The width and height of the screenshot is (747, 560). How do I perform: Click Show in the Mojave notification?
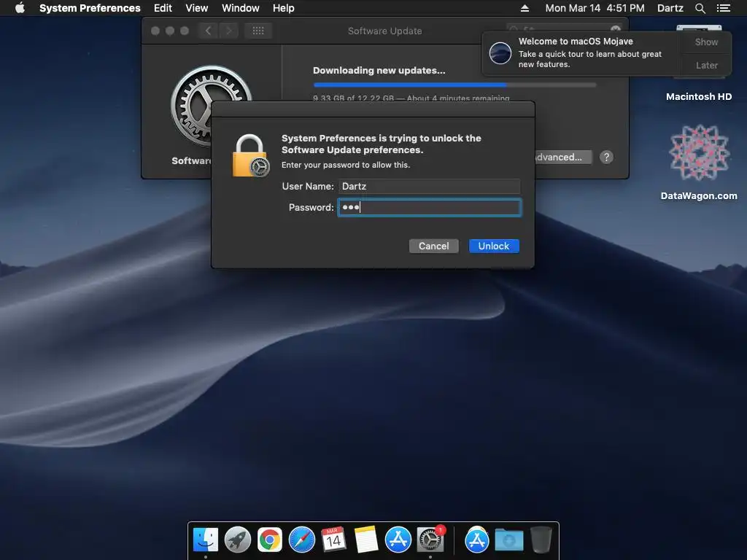pos(706,42)
